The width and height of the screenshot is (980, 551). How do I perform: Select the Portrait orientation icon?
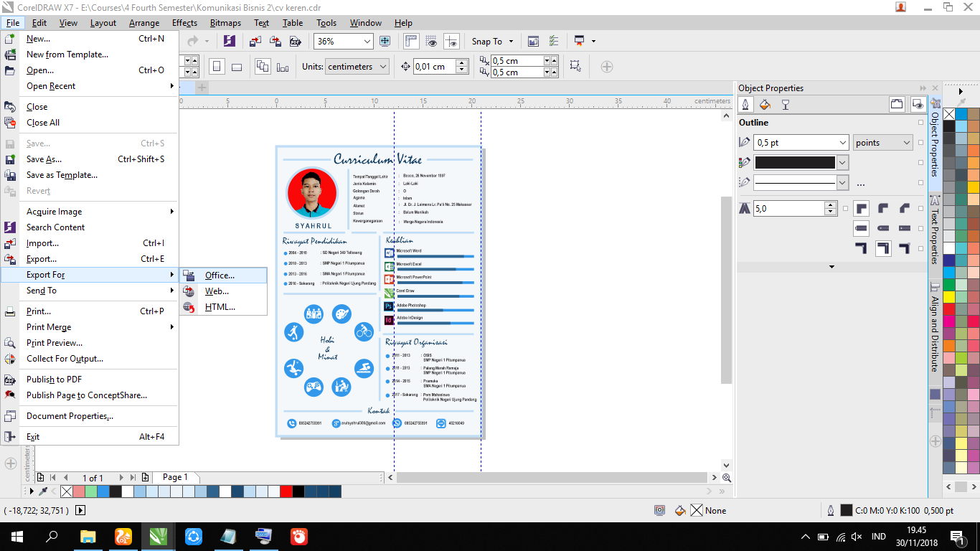click(x=217, y=67)
